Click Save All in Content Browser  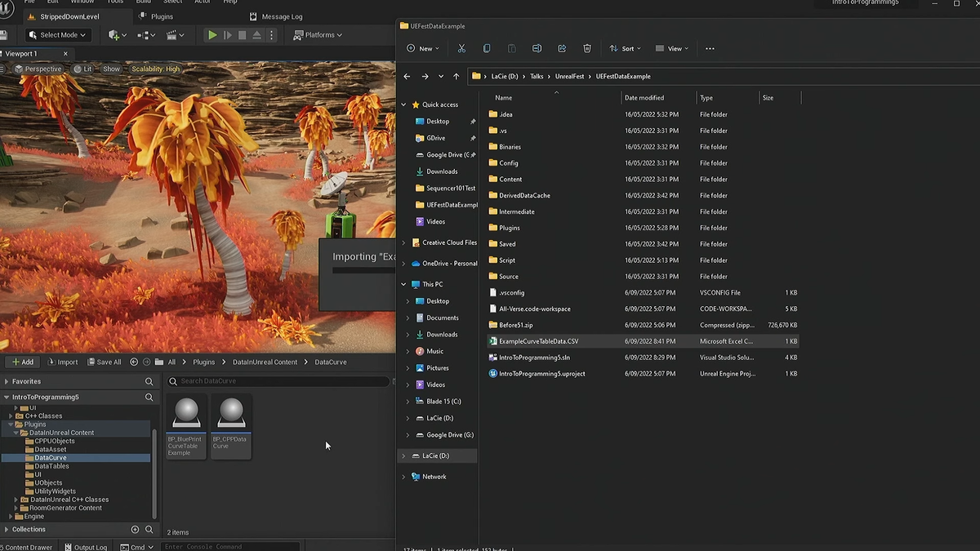pos(104,362)
